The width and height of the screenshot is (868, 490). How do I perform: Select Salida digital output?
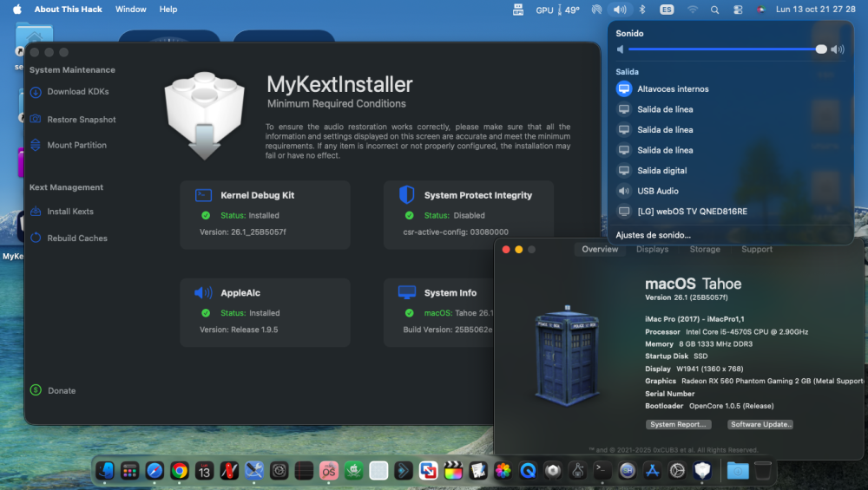pyautogui.click(x=730, y=170)
